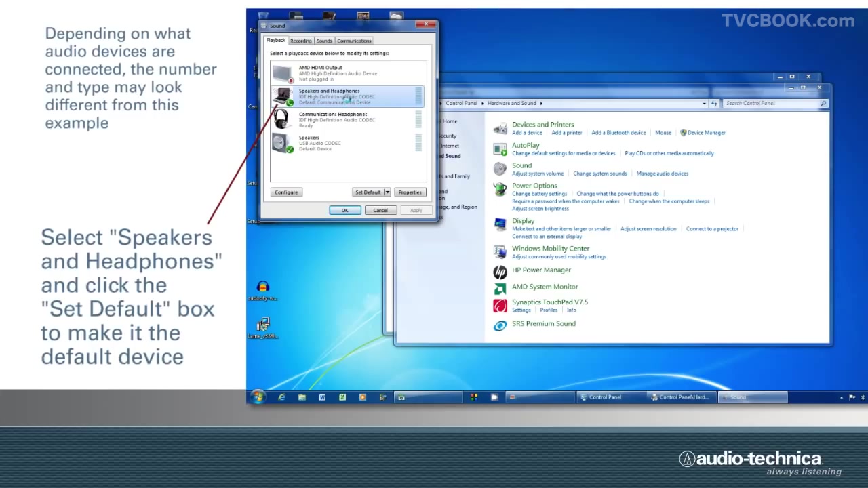The height and width of the screenshot is (488, 868).
Task: Click the Device Manager shield icon
Action: (684, 133)
